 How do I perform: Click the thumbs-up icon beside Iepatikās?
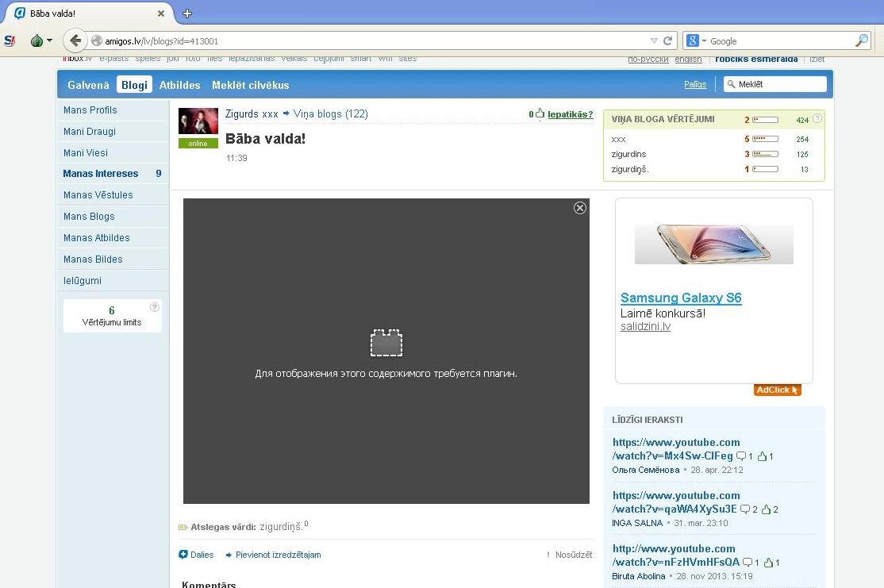click(x=540, y=114)
